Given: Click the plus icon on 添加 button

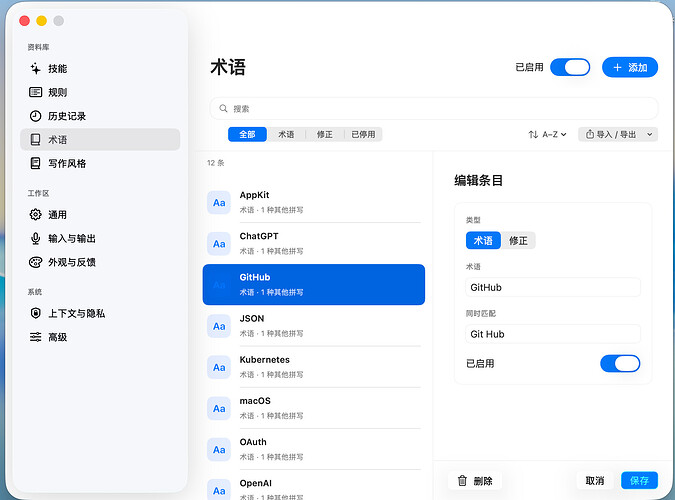Looking at the screenshot, I should tap(617, 68).
